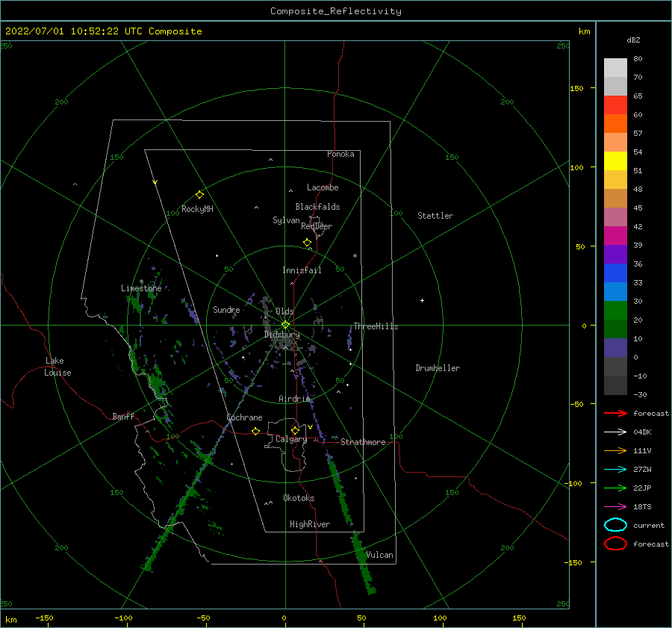
Task: Click the red forecast ellipse legend icon
Action: point(615,544)
